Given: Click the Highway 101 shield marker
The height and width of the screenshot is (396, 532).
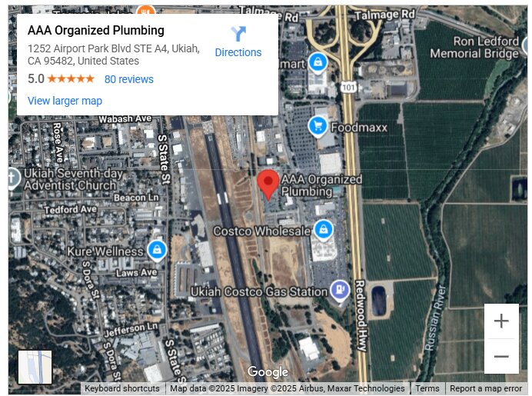Looking at the screenshot, I should pyautogui.click(x=348, y=88).
